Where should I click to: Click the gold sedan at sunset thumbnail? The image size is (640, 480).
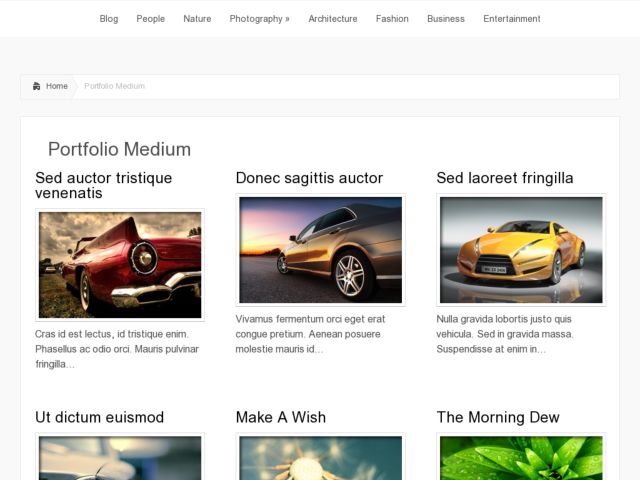click(x=320, y=250)
